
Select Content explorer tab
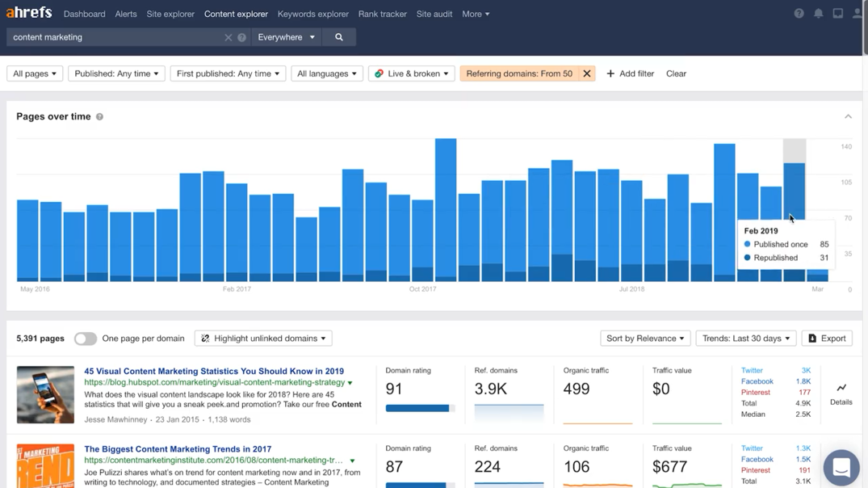pyautogui.click(x=236, y=14)
